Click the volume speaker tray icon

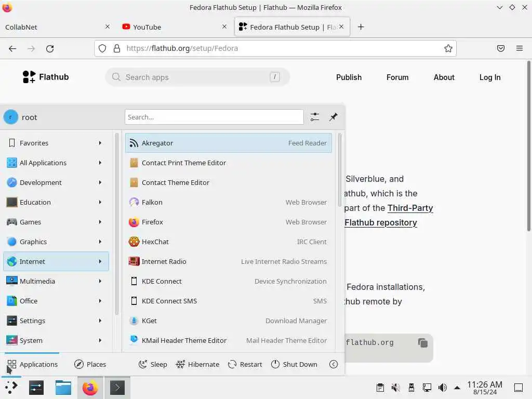tap(442, 388)
